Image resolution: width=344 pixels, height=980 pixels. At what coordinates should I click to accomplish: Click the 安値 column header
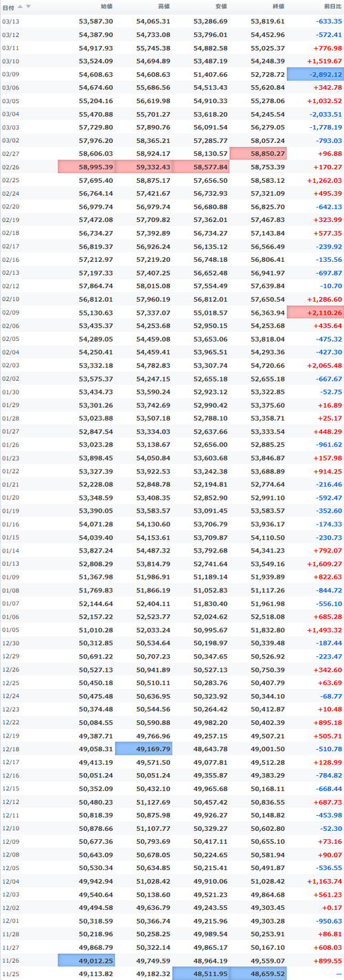pyautogui.click(x=221, y=7)
